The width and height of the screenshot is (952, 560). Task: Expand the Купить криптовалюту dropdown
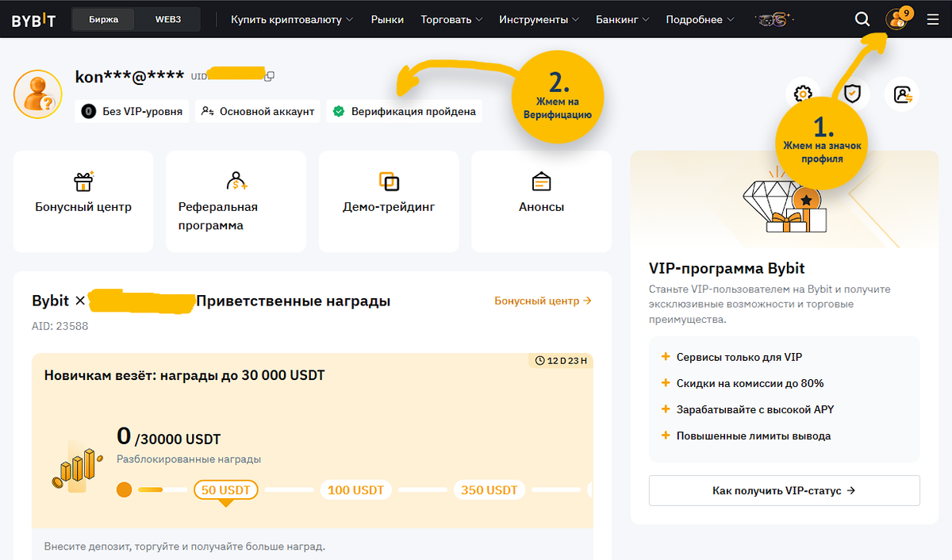291,18
